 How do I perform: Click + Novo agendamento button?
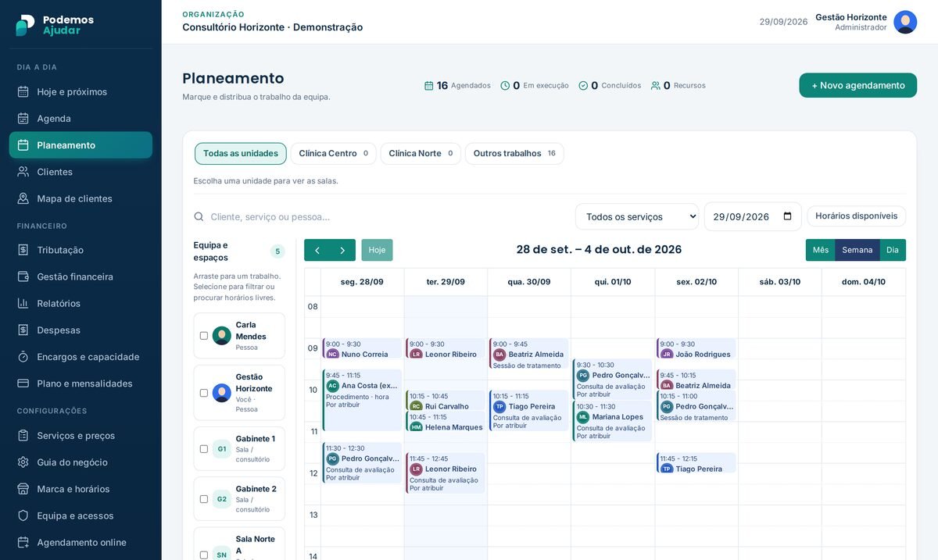coord(858,85)
